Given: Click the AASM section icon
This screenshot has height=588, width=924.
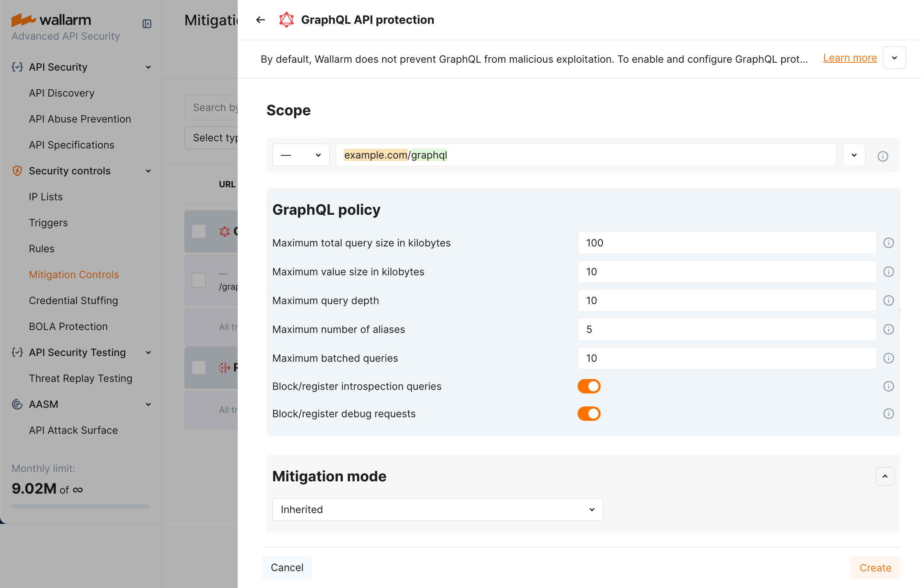Looking at the screenshot, I should [17, 404].
